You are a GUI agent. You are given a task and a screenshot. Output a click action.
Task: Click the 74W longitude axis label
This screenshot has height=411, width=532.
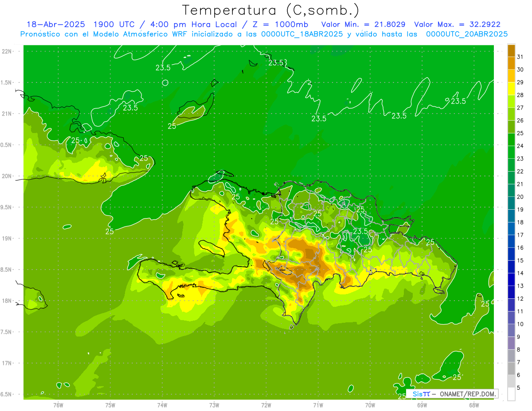click(x=162, y=405)
